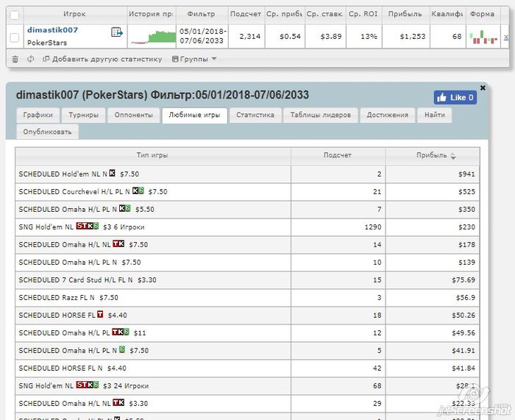The height and width of the screenshot is (420, 515).
Task: Open the Найти tab
Action: click(x=435, y=115)
